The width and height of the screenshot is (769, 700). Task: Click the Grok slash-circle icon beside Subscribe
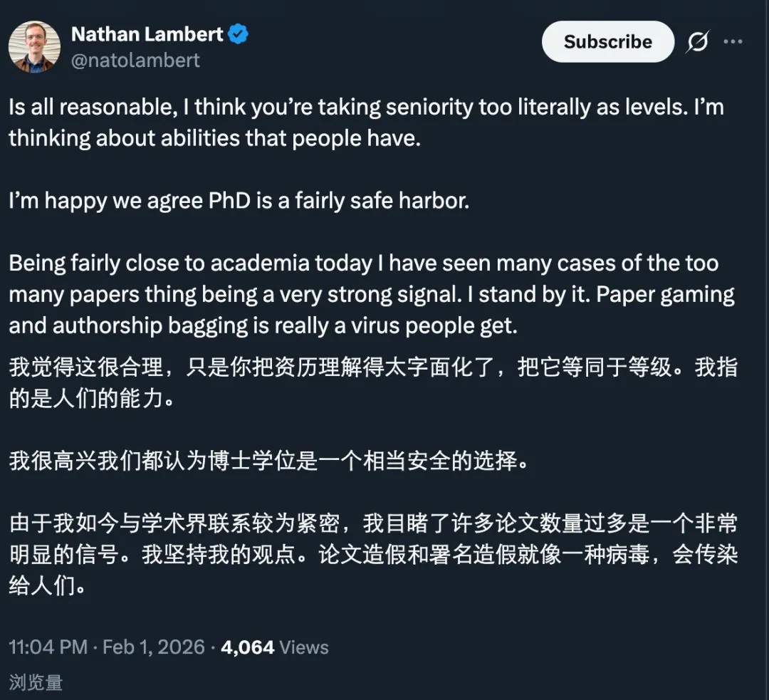(698, 41)
